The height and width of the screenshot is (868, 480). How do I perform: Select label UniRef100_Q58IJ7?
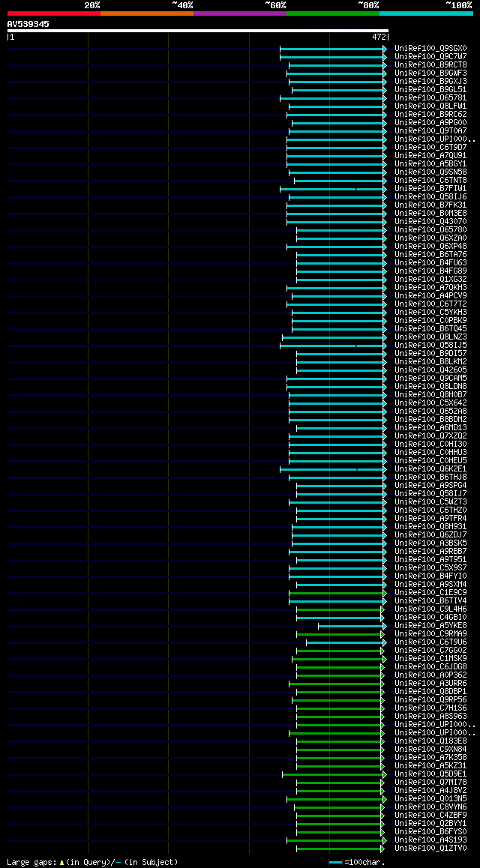pos(430,494)
